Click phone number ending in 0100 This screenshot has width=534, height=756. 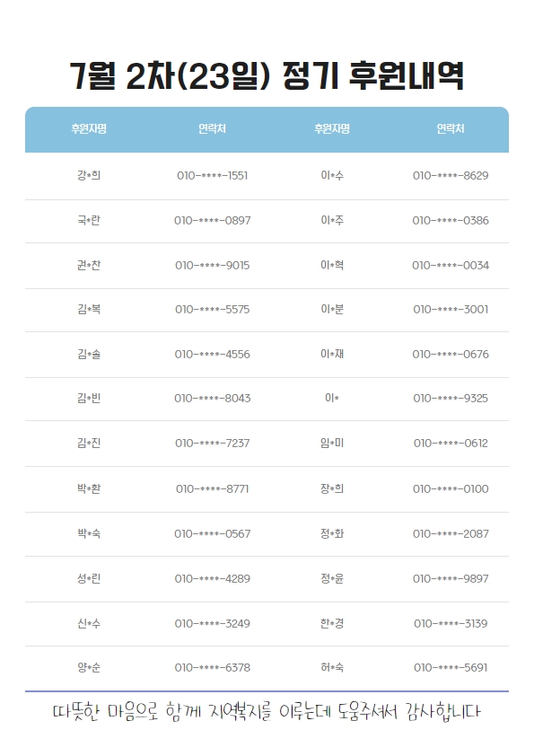(451, 489)
